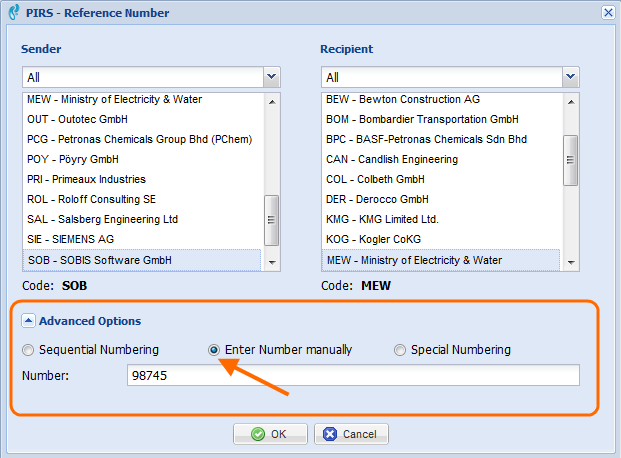The width and height of the screenshot is (621, 458).
Task: Collapse the Advanced Options section
Action: coord(28,321)
